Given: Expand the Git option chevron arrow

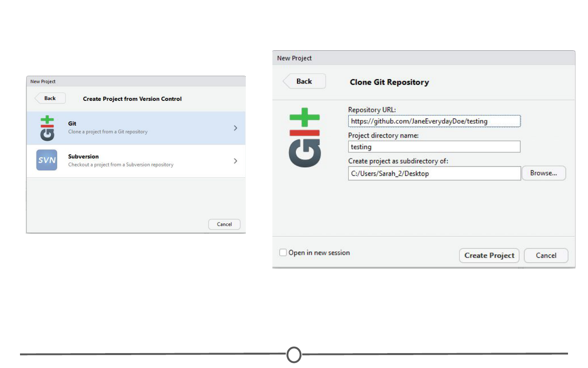Looking at the screenshot, I should tap(235, 128).
